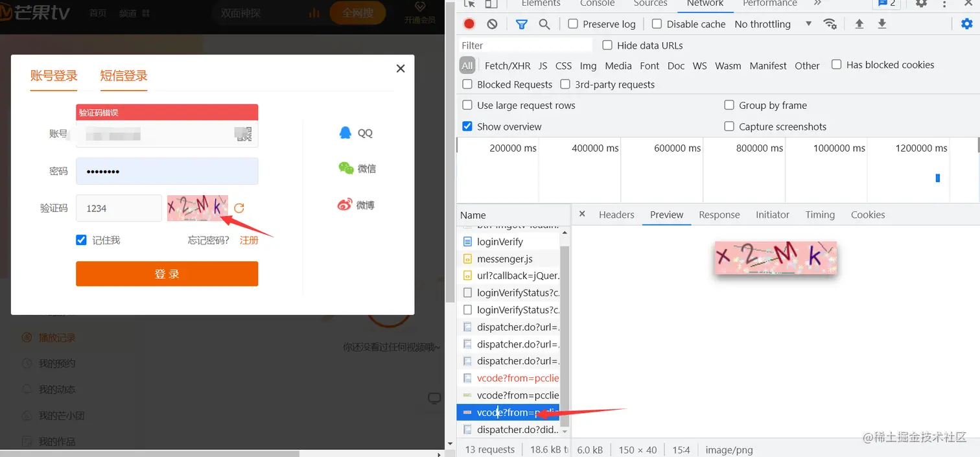The width and height of the screenshot is (980, 457).
Task: Check Hide data URLs
Action: pyautogui.click(x=607, y=45)
